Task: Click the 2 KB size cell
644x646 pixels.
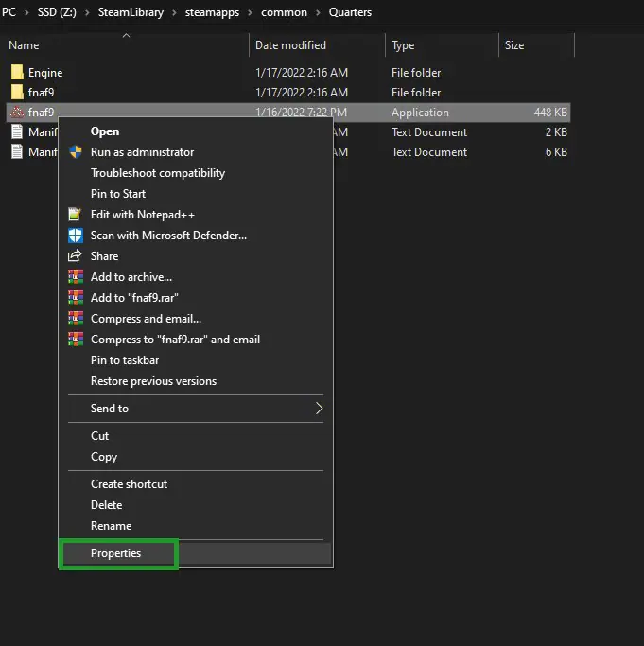Action: point(556,131)
